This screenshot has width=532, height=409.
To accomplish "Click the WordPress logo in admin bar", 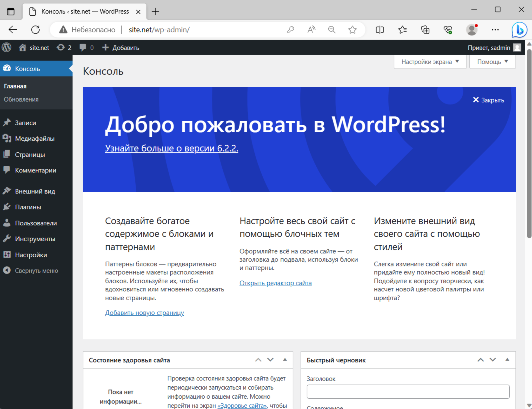I will tap(6, 48).
